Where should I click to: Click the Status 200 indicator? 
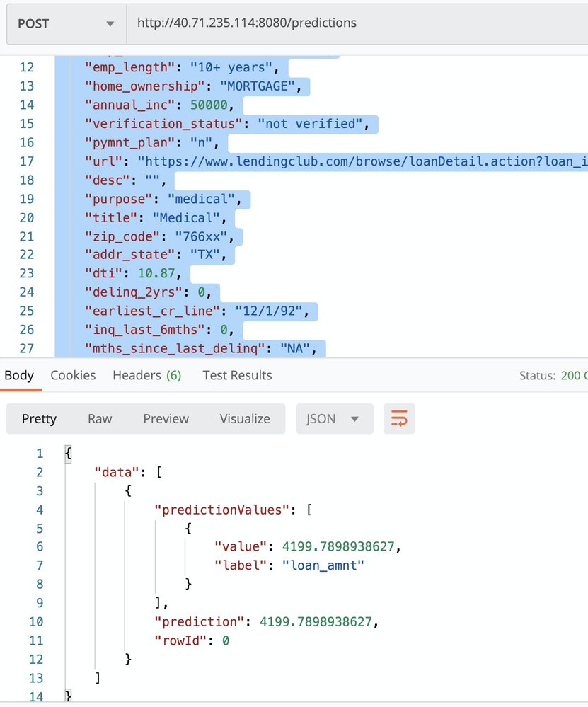click(x=553, y=376)
